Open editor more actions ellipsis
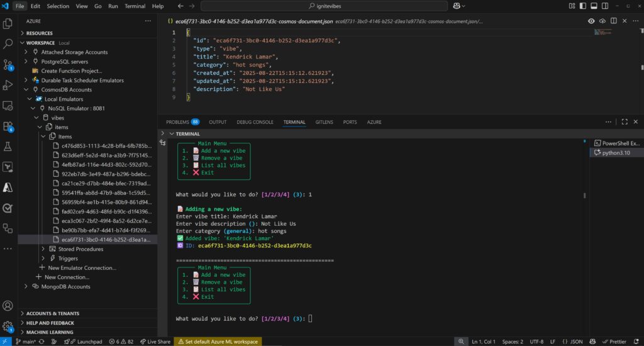This screenshot has height=346, width=644. pyautogui.click(x=636, y=21)
